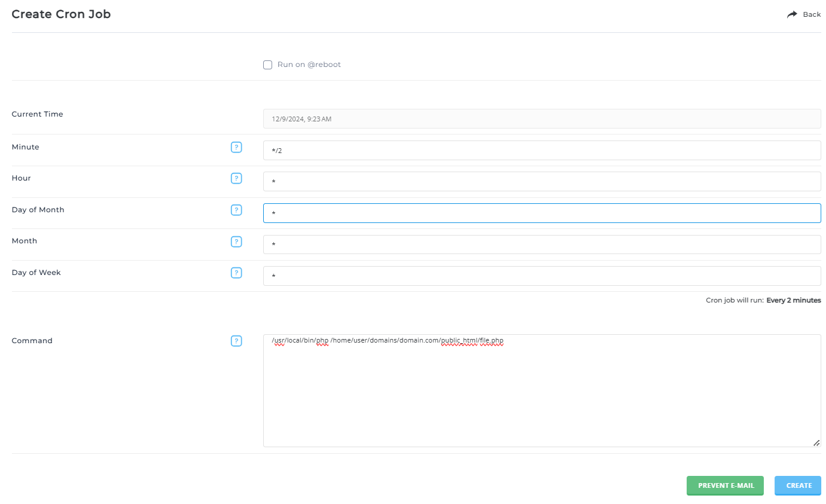Click the Day of Week input field
Viewport: 826px width, 504px height.
[x=542, y=276]
